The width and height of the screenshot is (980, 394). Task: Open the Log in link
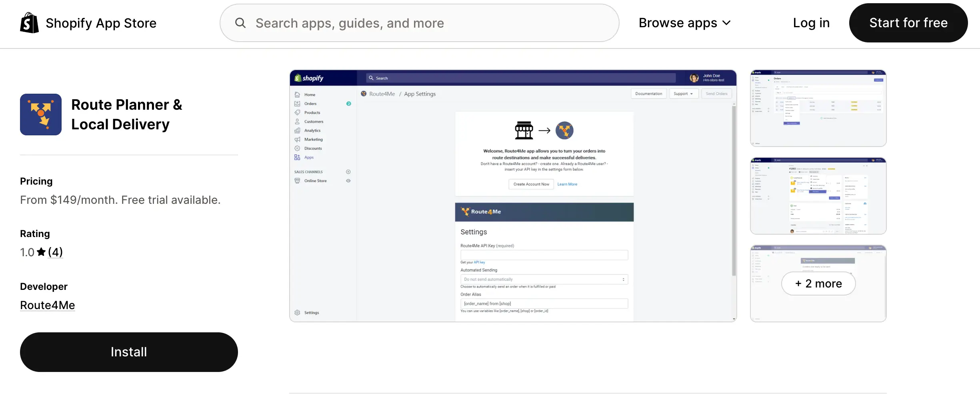coord(811,23)
